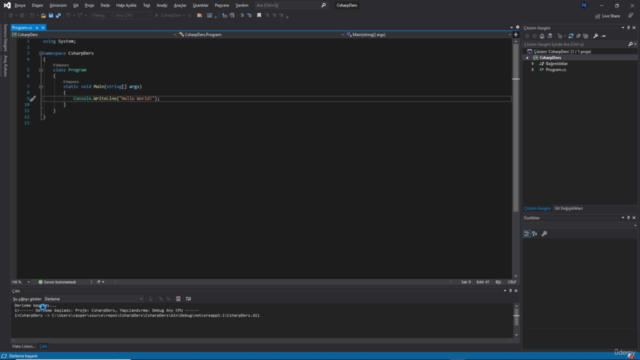Click the Properties wrench icon in Solution Explorer
Image resolution: width=640 pixels, height=360 pixels.
coord(596,36)
